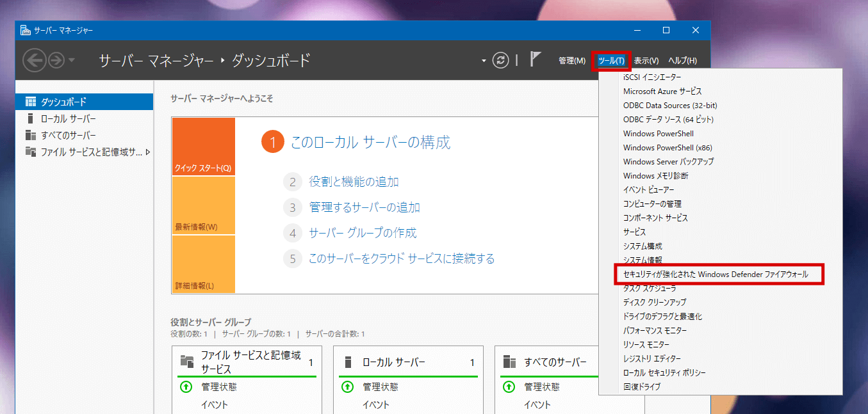Open the dropdown arrow left of refresh
Viewport: 868px width, 414px height.
[x=484, y=61]
